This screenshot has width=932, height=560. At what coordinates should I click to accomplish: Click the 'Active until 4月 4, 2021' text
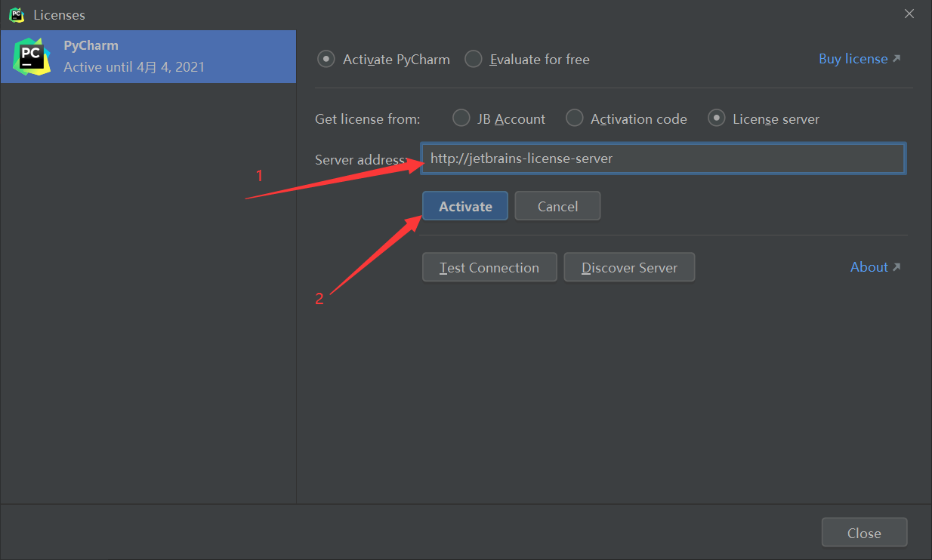click(134, 67)
